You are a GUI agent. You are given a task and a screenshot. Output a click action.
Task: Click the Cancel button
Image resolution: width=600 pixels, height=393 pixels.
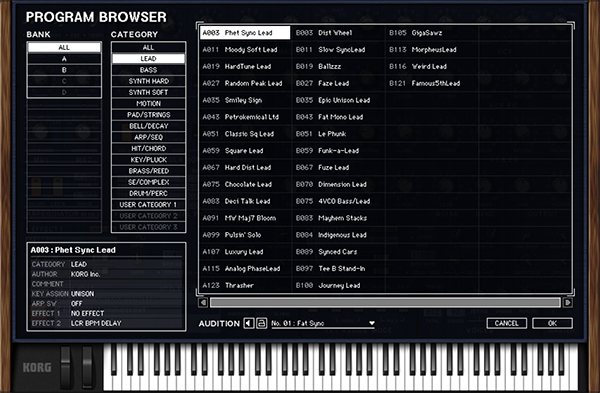tap(507, 323)
